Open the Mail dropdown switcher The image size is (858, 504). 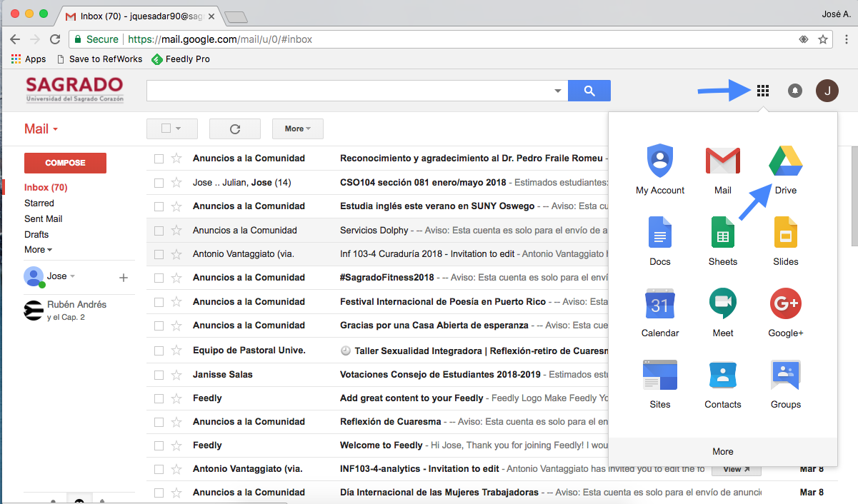click(x=41, y=129)
